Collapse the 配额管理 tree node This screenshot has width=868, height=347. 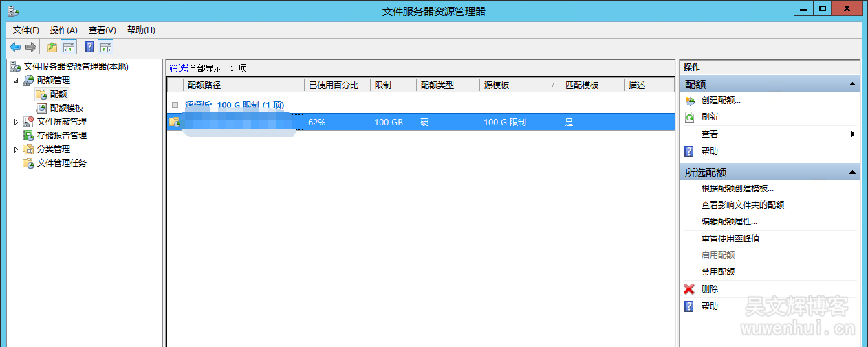tap(17, 81)
